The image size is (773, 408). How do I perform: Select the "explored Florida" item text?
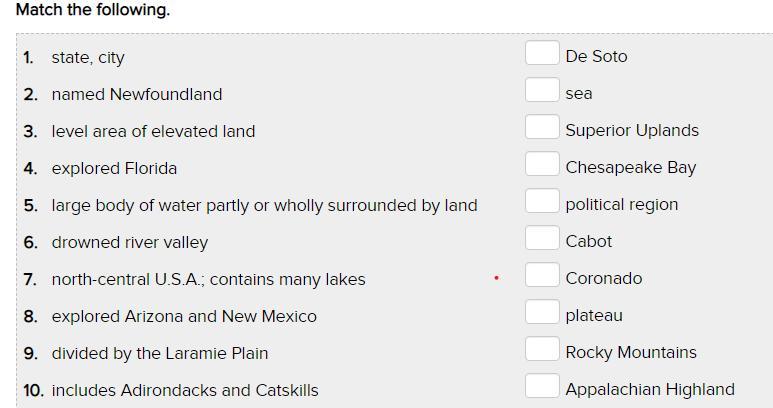coord(114,169)
